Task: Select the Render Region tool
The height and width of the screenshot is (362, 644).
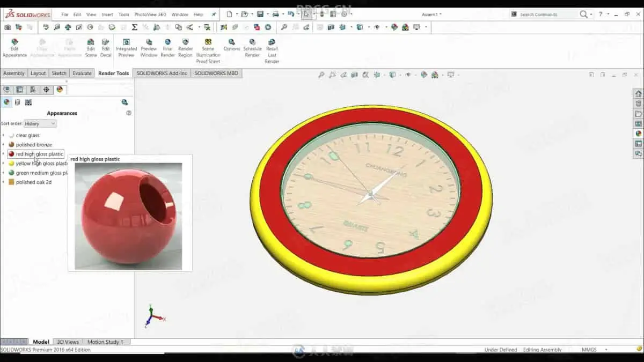Action: pyautogui.click(x=185, y=48)
